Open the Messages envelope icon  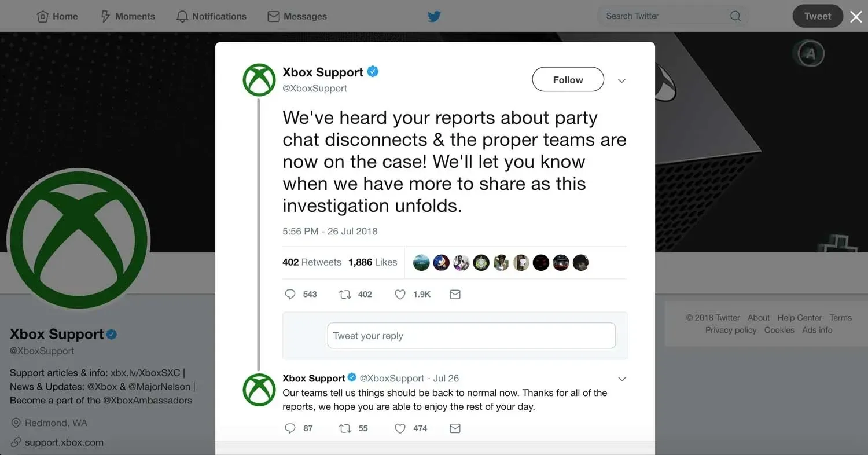pyautogui.click(x=273, y=16)
